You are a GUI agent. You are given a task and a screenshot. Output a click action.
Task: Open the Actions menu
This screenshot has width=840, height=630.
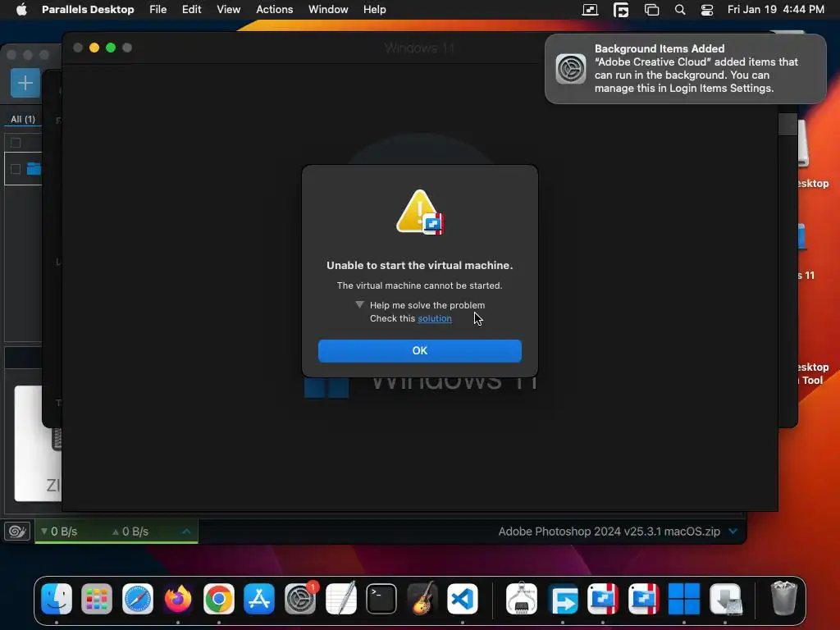pyautogui.click(x=274, y=9)
